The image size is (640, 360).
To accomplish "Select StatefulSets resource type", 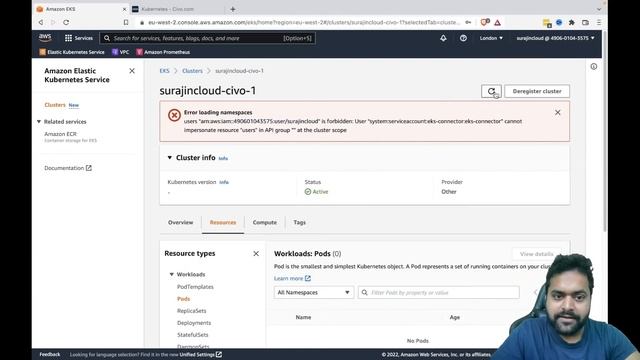I will click(x=192, y=335).
